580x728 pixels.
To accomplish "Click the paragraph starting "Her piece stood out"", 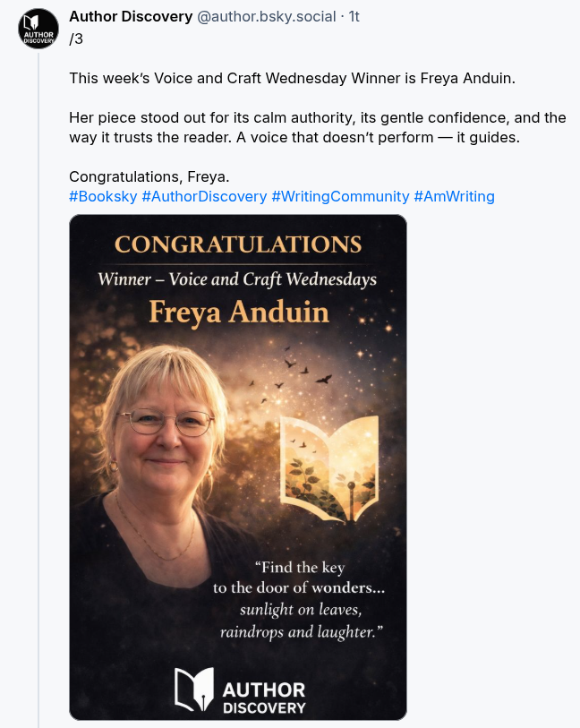I will pyautogui.click(x=318, y=127).
